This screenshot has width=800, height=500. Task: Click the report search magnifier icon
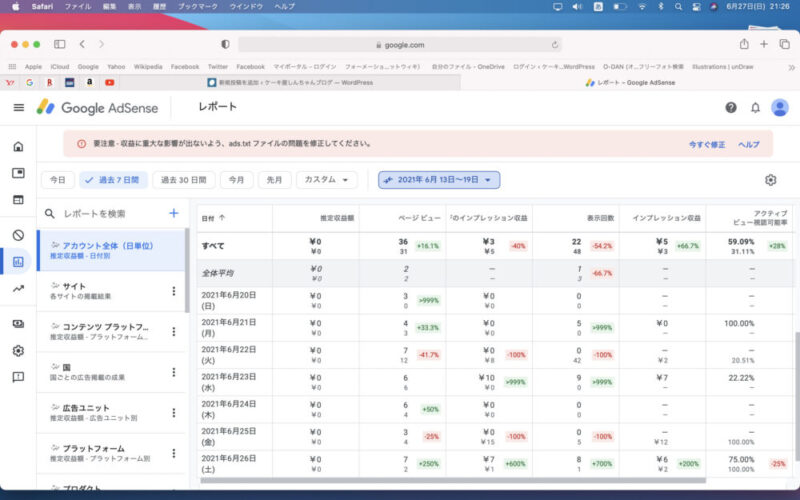pos(49,214)
